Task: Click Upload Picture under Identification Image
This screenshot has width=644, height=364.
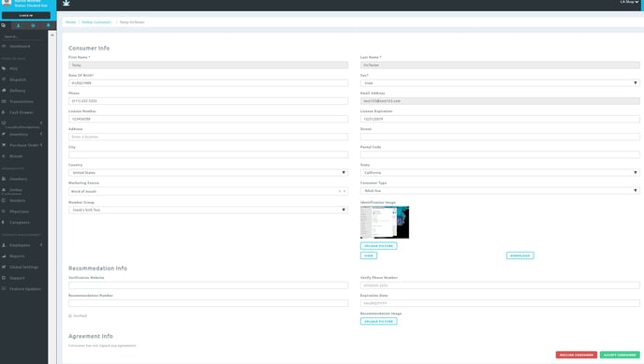Action: pos(379,246)
